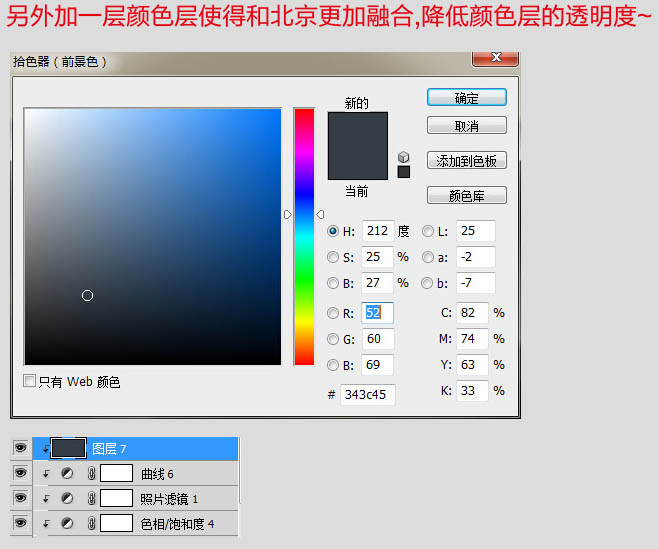Image resolution: width=659 pixels, height=549 pixels.
Task: Hide the 照片滤镜 1 layer eye icon
Action: [20, 498]
